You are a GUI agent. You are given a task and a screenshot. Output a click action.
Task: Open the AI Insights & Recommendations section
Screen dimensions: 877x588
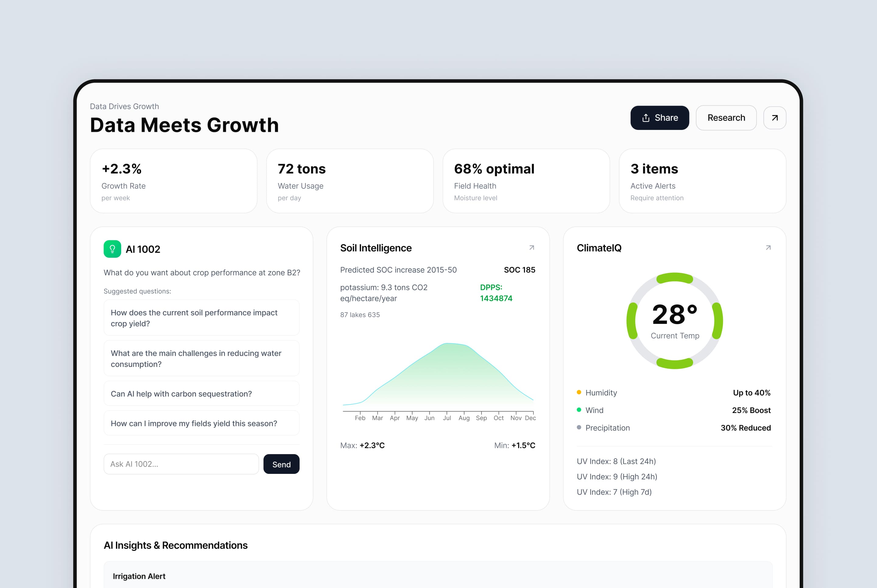[x=176, y=545]
